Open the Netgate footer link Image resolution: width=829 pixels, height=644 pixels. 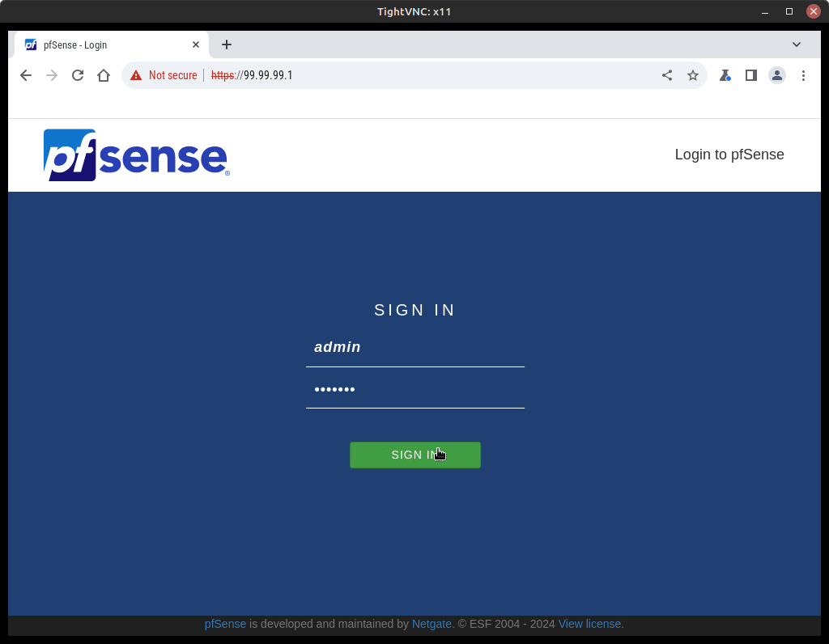tap(432, 624)
